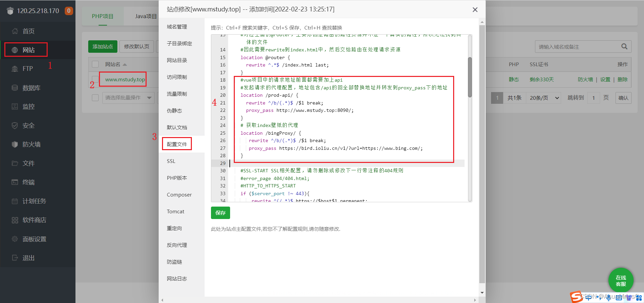Click the orange notification badge showing 0
This screenshot has width=644, height=303.
[x=69, y=11]
